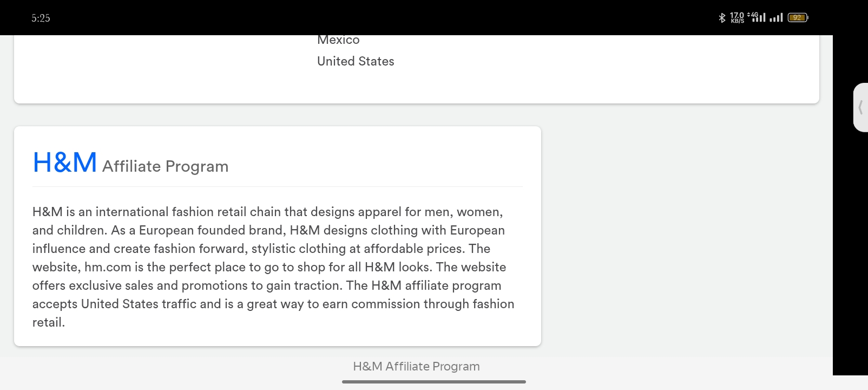Click the 'influence and create fashion forward' line
Image resolution: width=868 pixels, height=390 pixels.
click(261, 249)
